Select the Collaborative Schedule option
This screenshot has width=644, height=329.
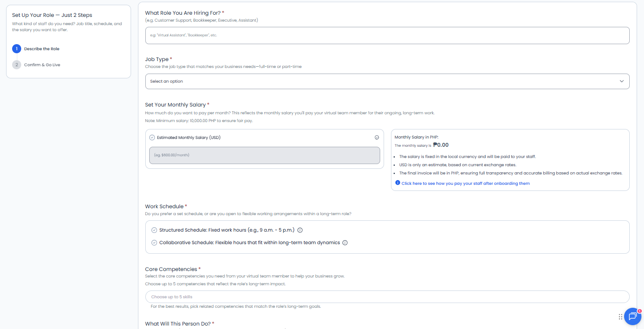154,243
